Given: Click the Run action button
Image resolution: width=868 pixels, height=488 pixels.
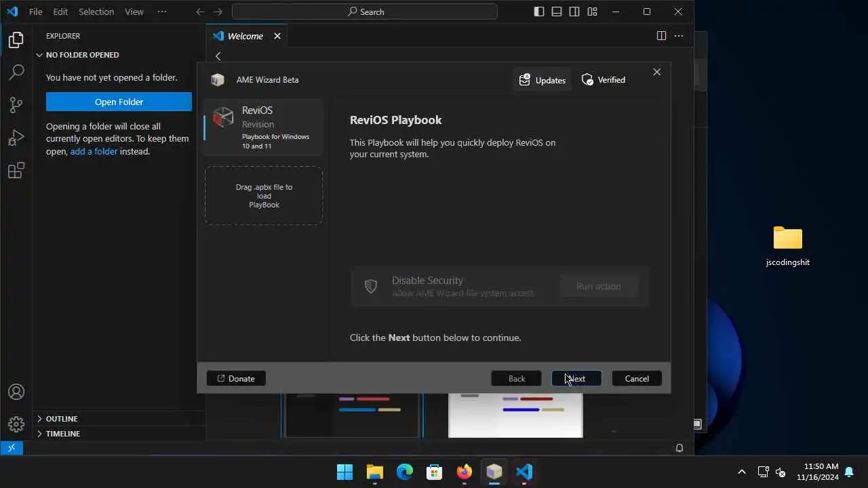Looking at the screenshot, I should pos(598,286).
